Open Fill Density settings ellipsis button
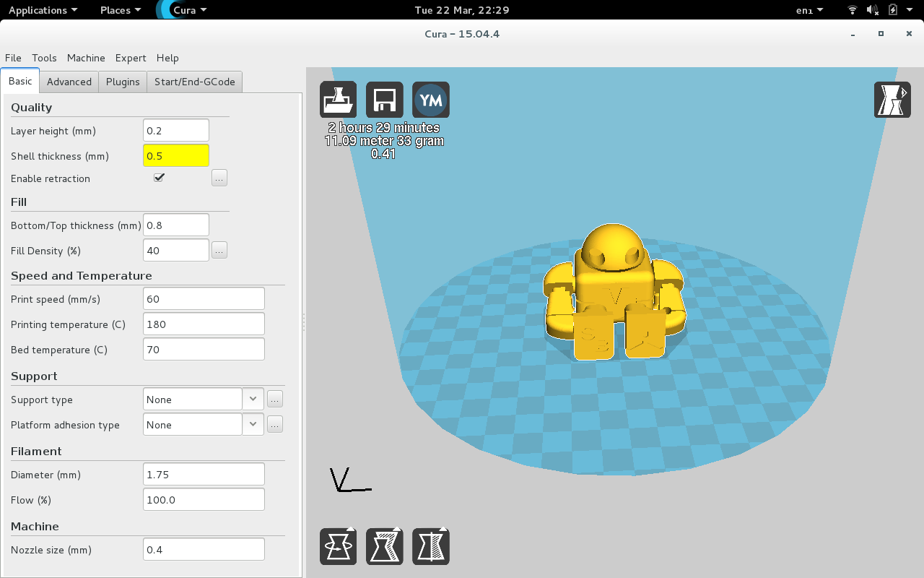This screenshot has height=578, width=924. coord(219,250)
